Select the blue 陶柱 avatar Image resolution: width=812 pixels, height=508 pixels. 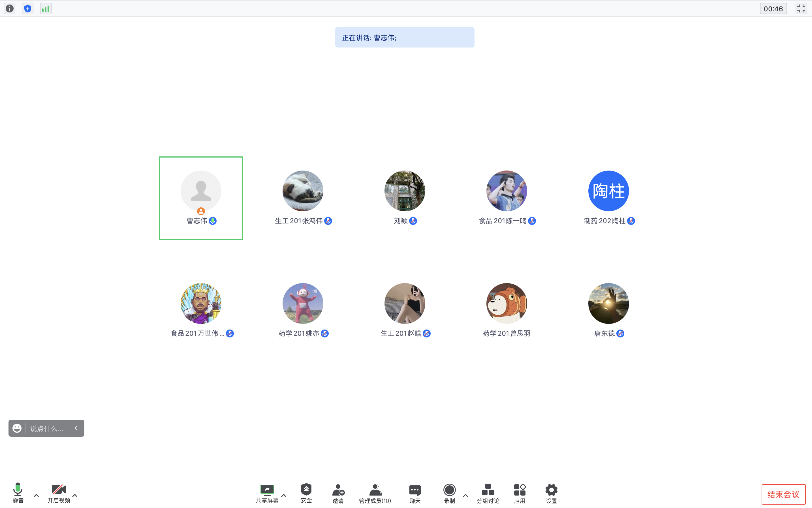pyautogui.click(x=609, y=191)
